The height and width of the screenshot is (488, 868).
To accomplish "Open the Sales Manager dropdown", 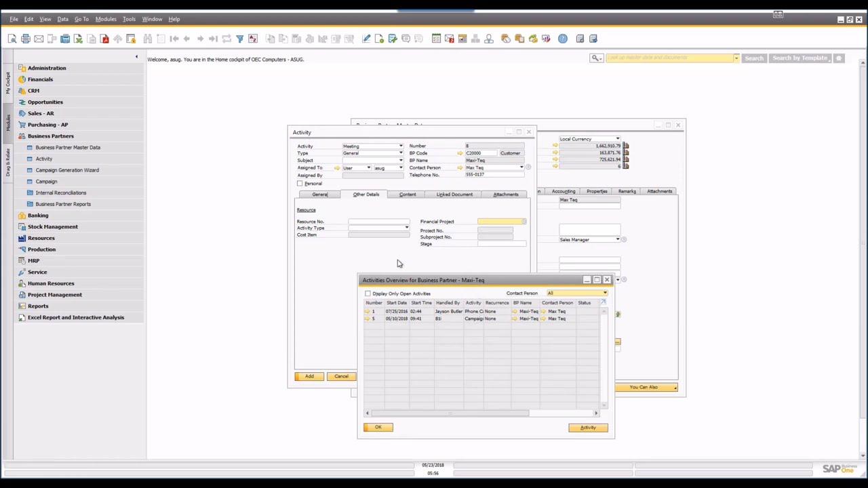I will (617, 239).
